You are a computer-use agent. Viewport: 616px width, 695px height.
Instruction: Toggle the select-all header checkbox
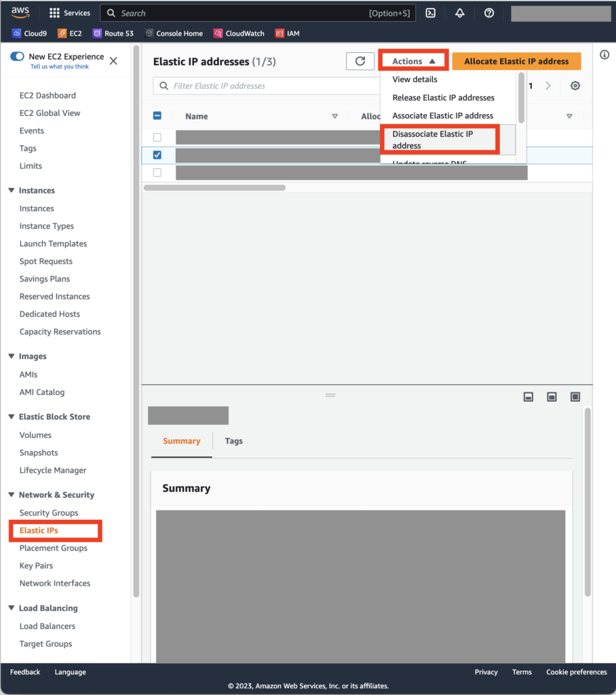(157, 115)
